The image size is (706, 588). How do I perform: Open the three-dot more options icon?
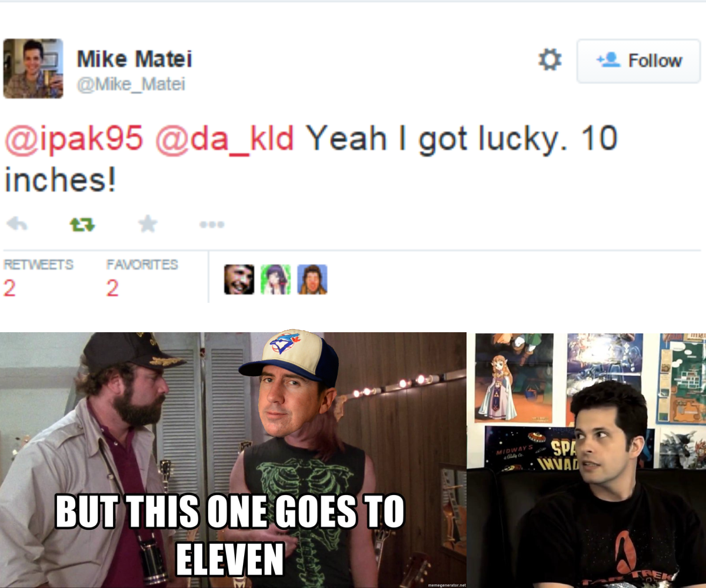pos(212,224)
